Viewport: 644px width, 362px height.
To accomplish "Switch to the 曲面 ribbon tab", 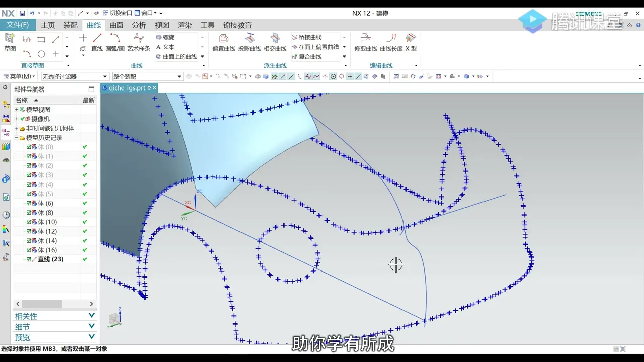I will pyautogui.click(x=116, y=25).
